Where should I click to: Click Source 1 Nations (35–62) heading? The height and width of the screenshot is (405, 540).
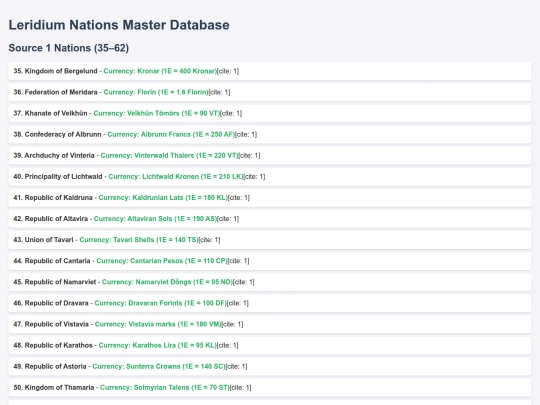click(69, 48)
